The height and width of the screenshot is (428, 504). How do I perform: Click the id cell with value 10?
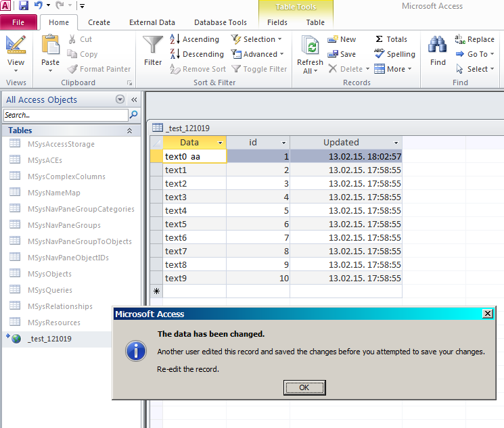258,278
